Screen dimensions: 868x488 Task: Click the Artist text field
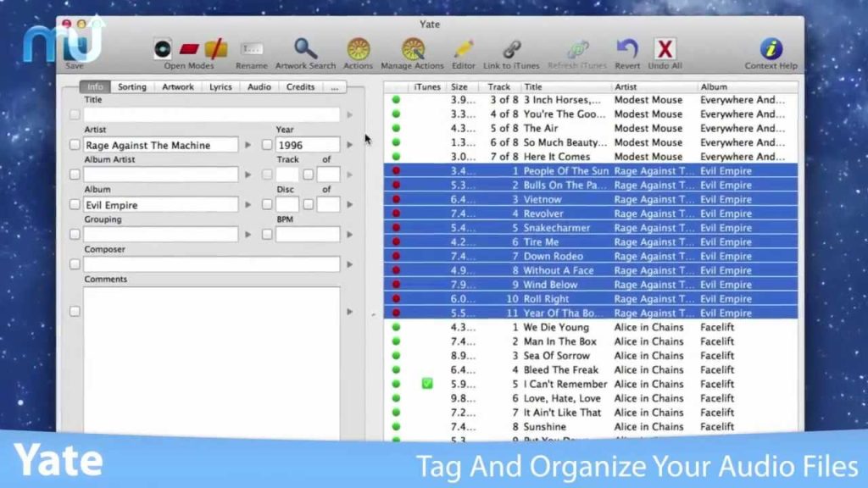tap(160, 144)
